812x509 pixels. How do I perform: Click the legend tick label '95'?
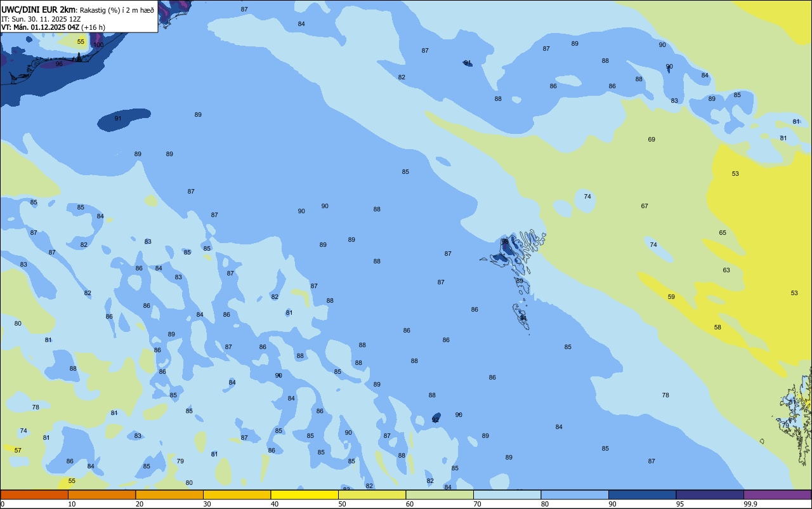click(x=679, y=504)
